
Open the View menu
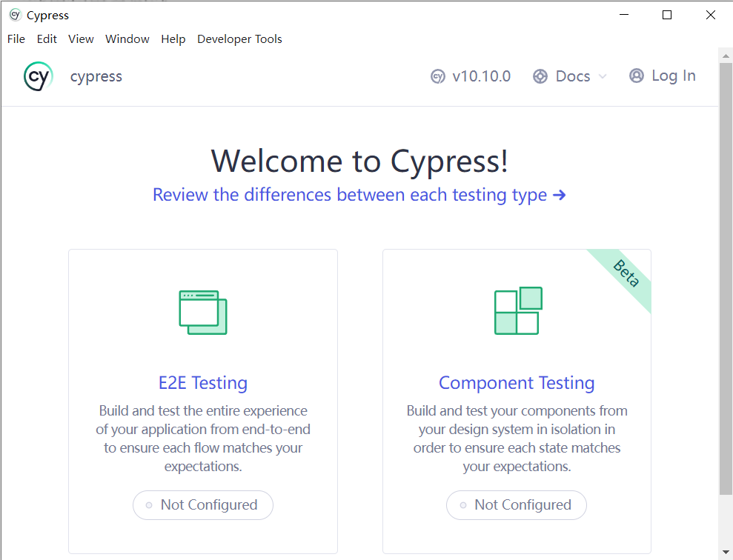[81, 39]
